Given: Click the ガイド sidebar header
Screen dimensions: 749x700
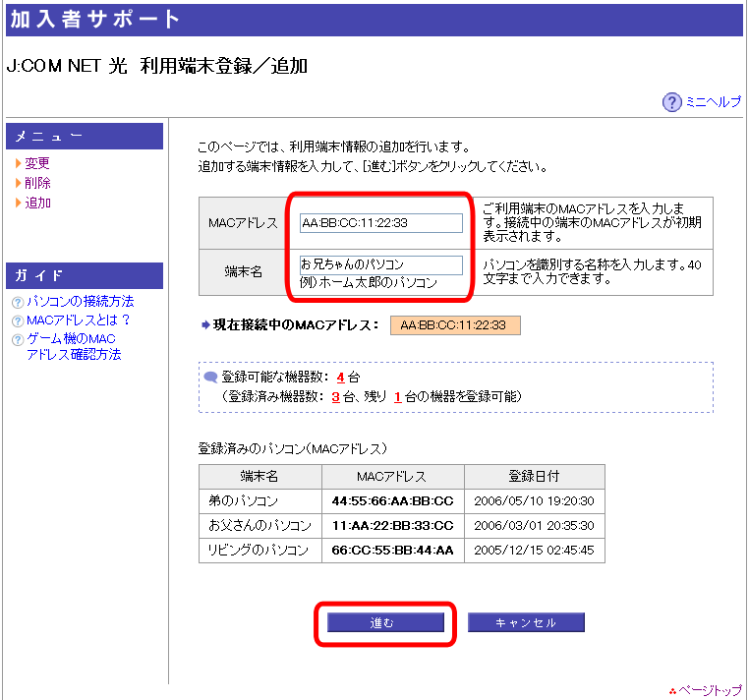Looking at the screenshot, I should tap(85, 275).
